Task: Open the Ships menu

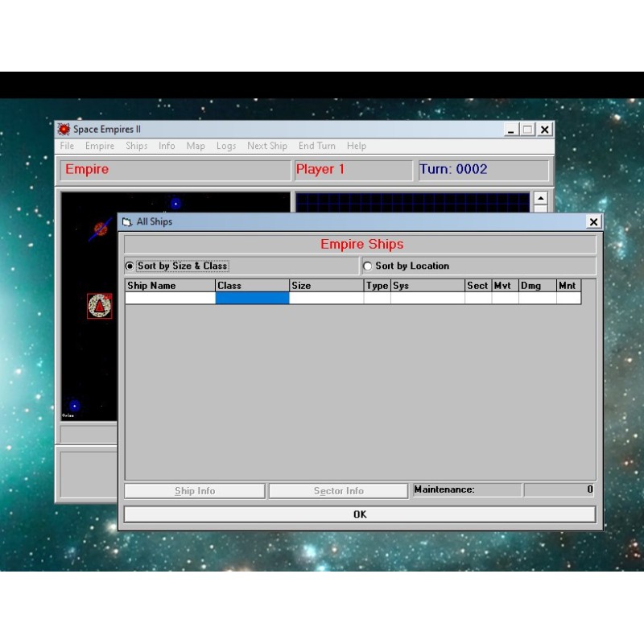Action: (x=136, y=147)
